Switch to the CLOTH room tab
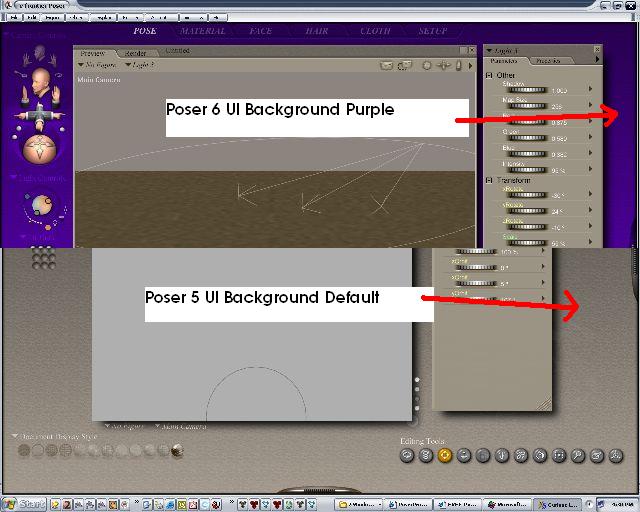Image resolution: width=640 pixels, height=512 pixels. click(x=375, y=31)
